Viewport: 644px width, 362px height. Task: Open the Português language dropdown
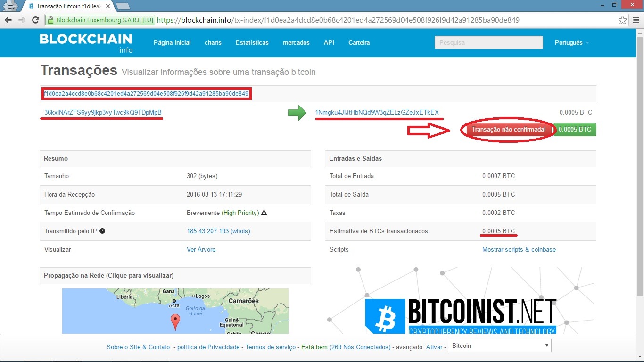pyautogui.click(x=571, y=42)
